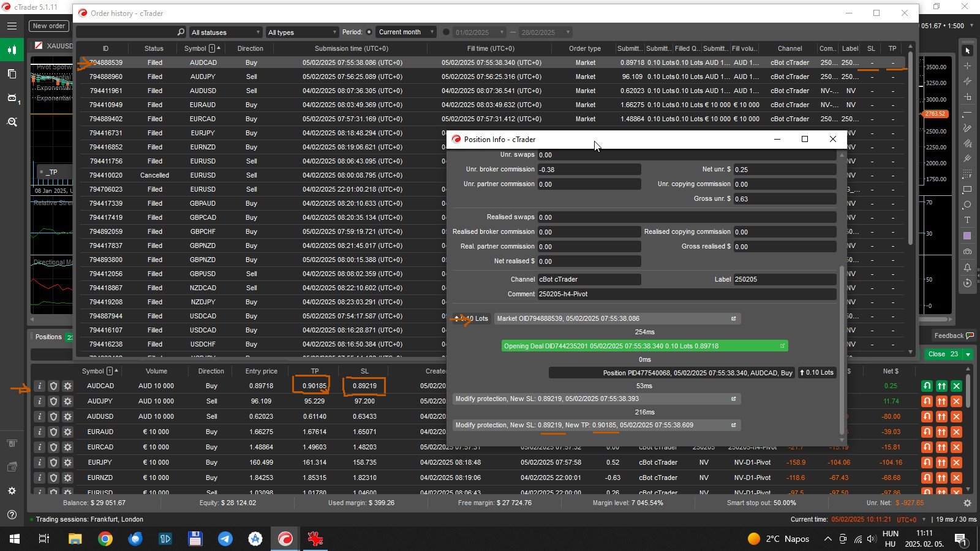Screen dimensions: 980x551
Task: Select the ellipse shape drawing tool
Action: [x=967, y=205]
